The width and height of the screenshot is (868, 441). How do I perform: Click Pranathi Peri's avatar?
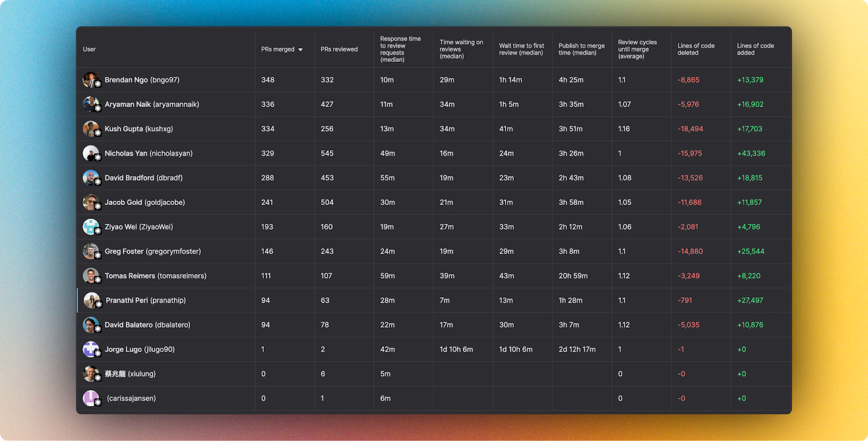[x=92, y=301]
